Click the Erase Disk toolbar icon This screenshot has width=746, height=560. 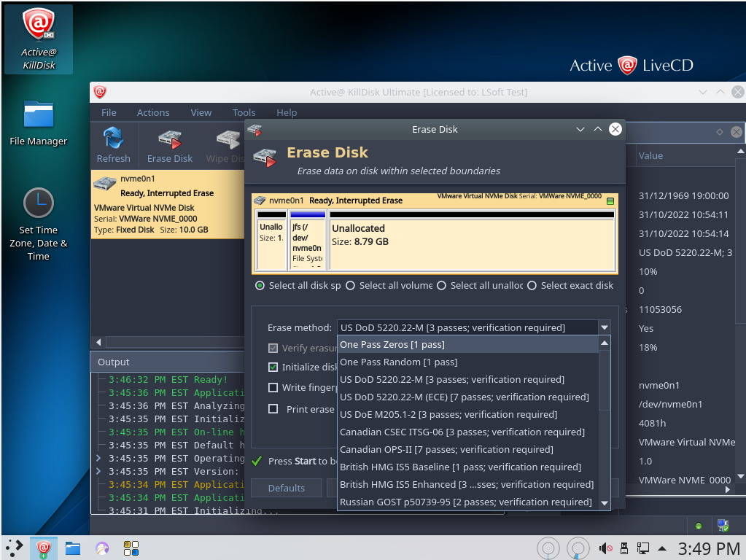170,145
